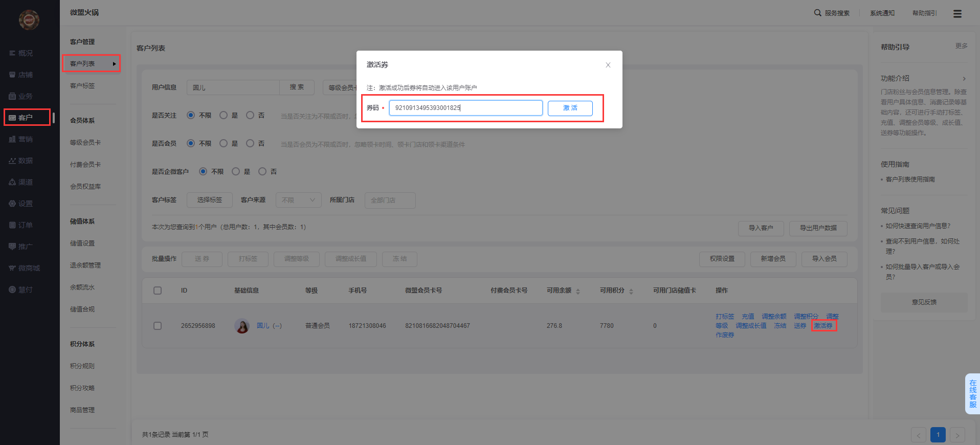980x445 pixels.
Task: Open 等级会员卡 in the submenu
Action: (x=85, y=143)
